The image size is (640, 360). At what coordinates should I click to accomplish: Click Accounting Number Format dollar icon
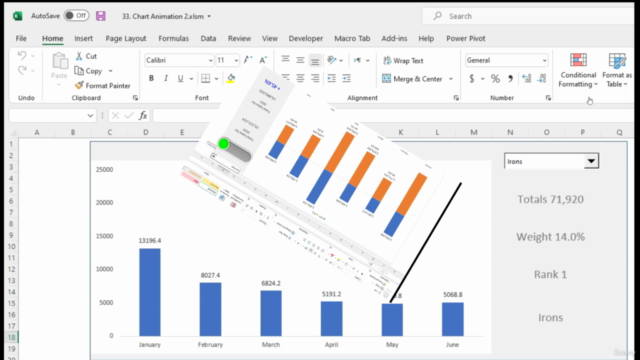point(472,78)
